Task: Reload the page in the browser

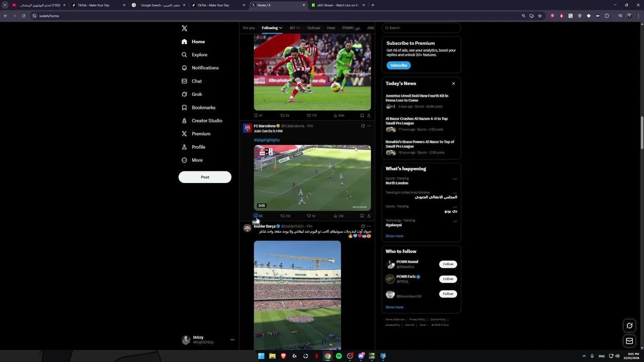Action: tap(24, 16)
